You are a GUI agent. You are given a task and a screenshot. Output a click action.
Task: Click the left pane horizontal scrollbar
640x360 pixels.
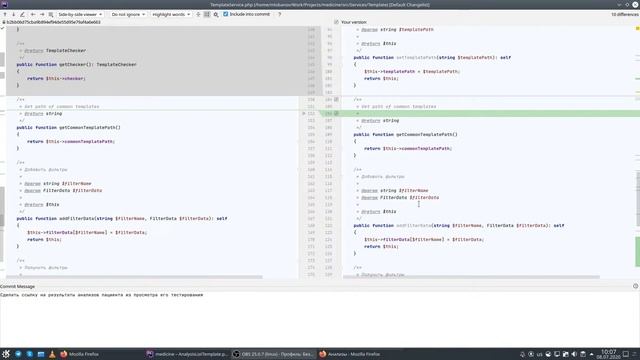[134, 277]
